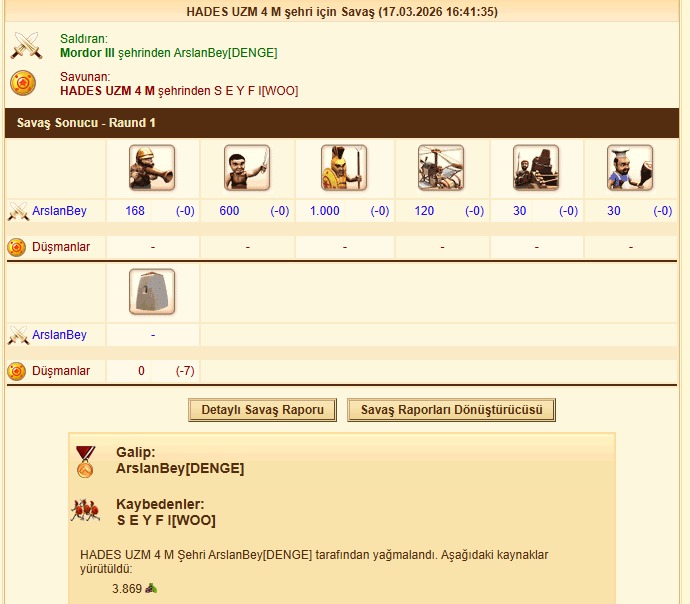The height and width of the screenshot is (604, 690).
Task: Click swords icon beside ArslanBey in wall row
Action: pos(18,336)
